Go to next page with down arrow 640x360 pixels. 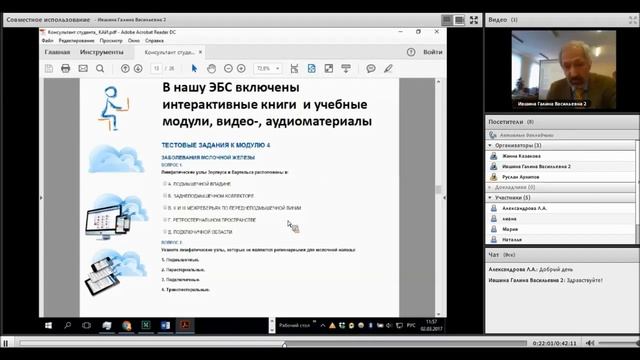138,69
